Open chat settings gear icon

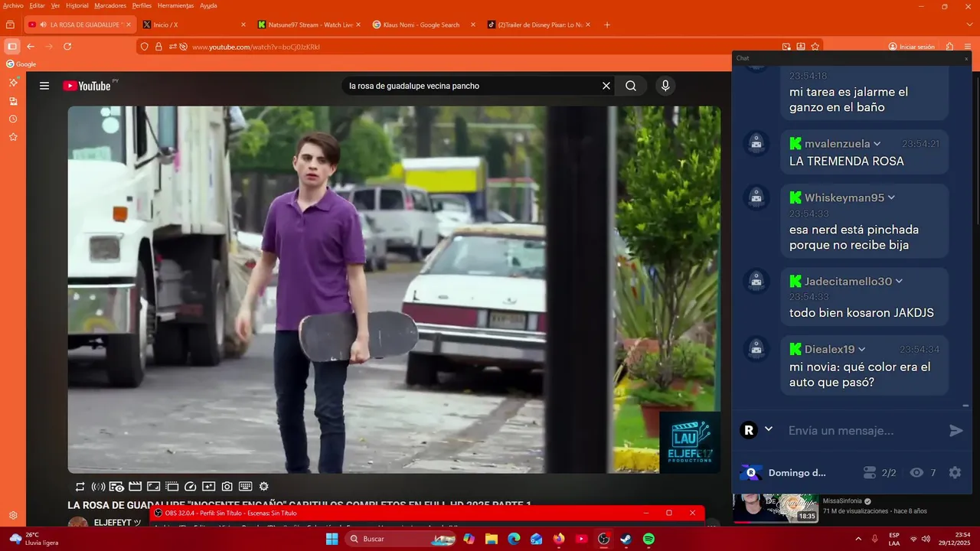tap(955, 472)
